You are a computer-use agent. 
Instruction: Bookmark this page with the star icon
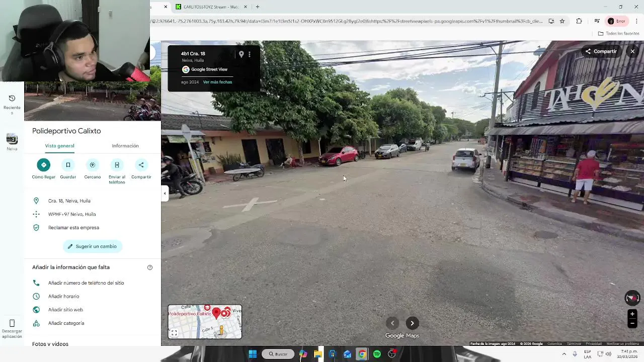pos(562,21)
